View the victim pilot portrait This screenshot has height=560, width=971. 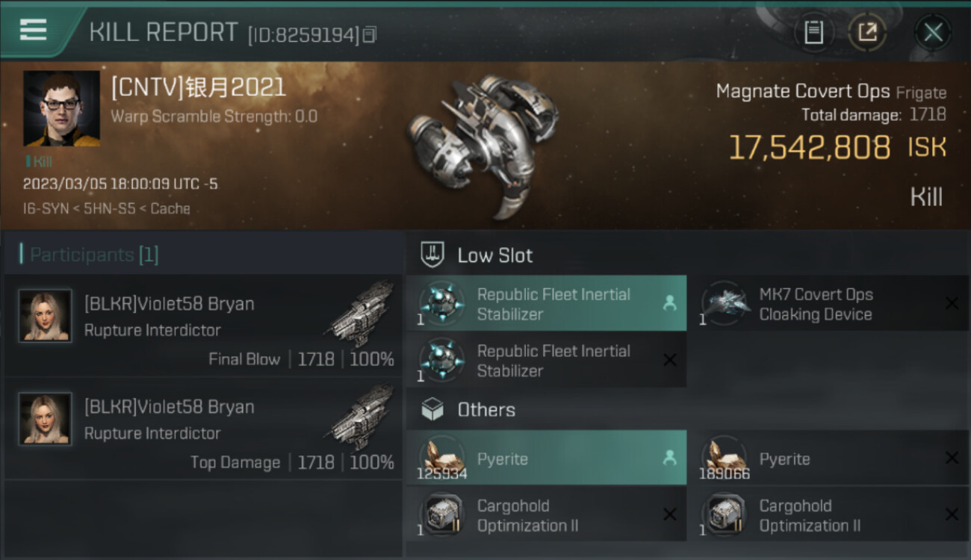pos(61,108)
